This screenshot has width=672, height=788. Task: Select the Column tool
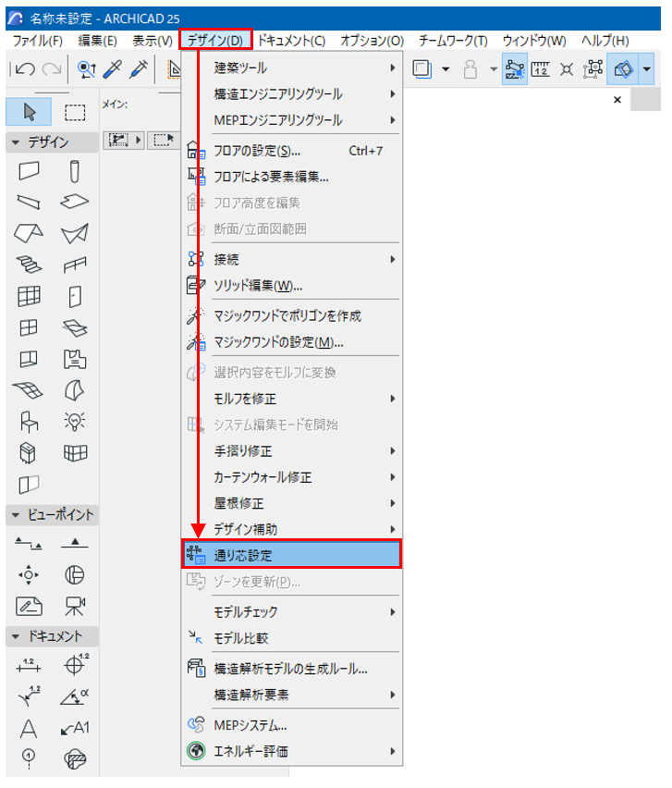point(75,171)
